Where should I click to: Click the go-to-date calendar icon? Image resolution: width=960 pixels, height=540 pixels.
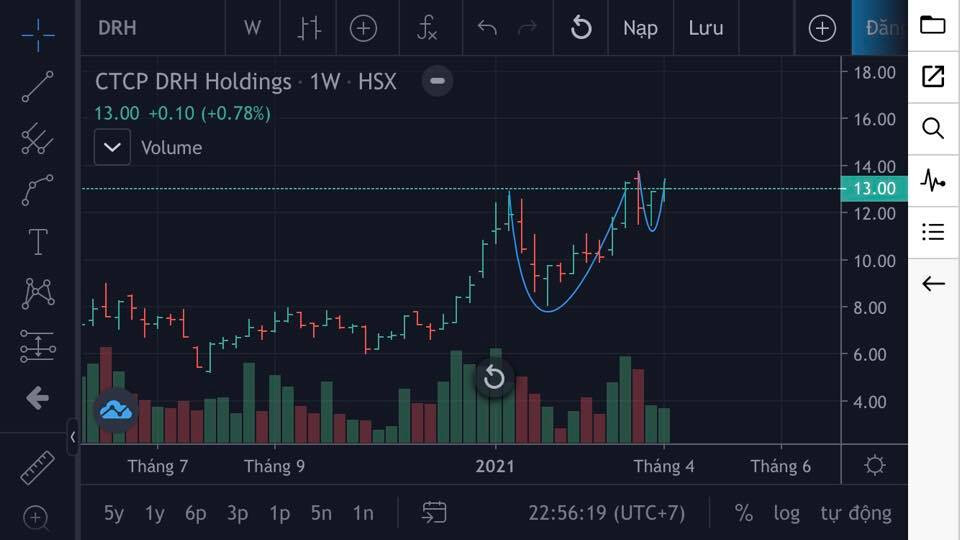pyautogui.click(x=434, y=512)
